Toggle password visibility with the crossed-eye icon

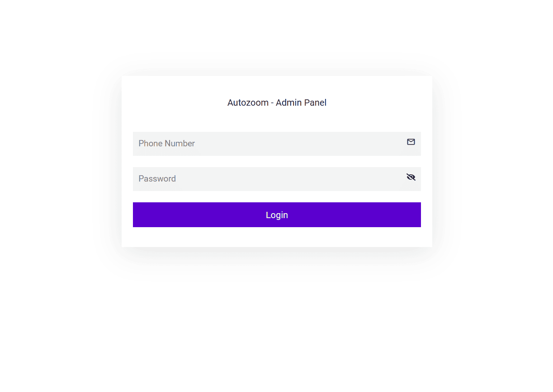click(x=411, y=177)
